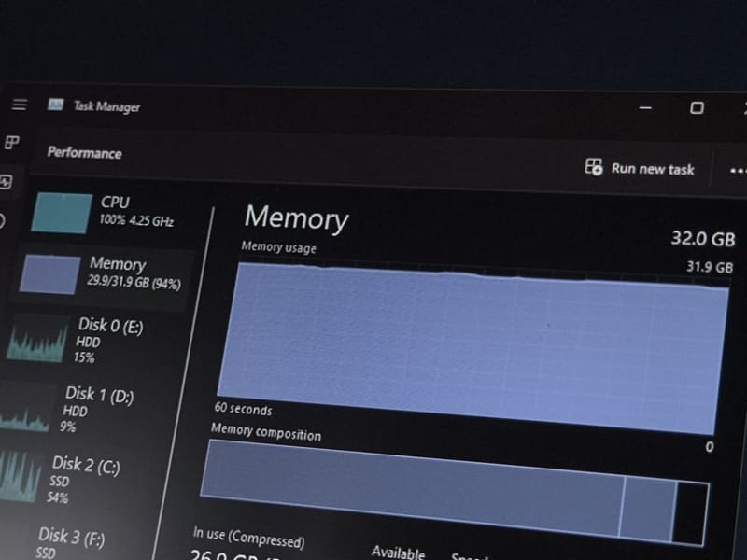
Task: Open the hamburger navigation menu
Action: coord(19,105)
